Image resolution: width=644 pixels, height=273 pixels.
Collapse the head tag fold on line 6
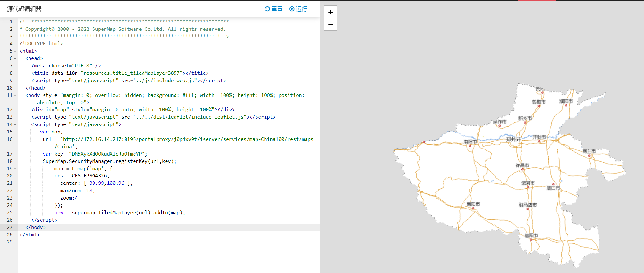15,58
